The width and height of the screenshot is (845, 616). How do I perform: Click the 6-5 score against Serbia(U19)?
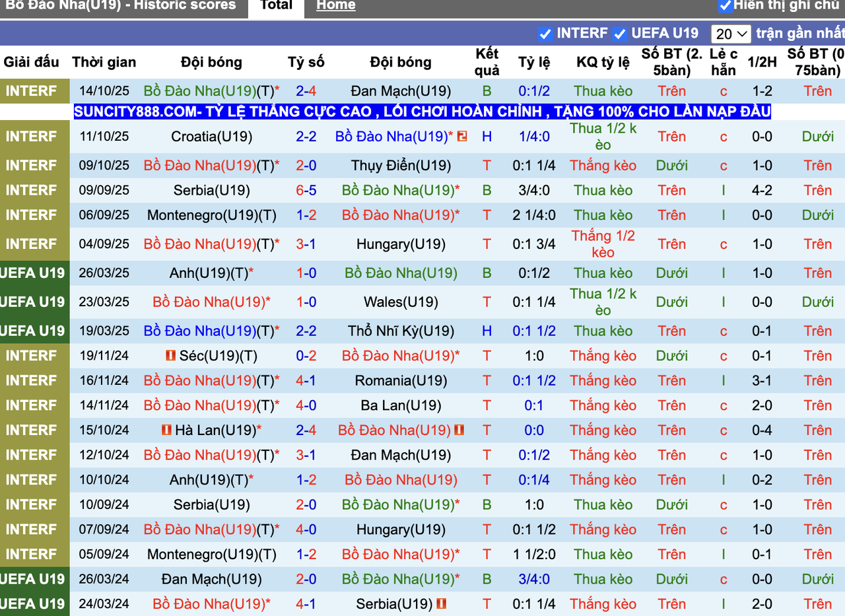pyautogui.click(x=306, y=191)
